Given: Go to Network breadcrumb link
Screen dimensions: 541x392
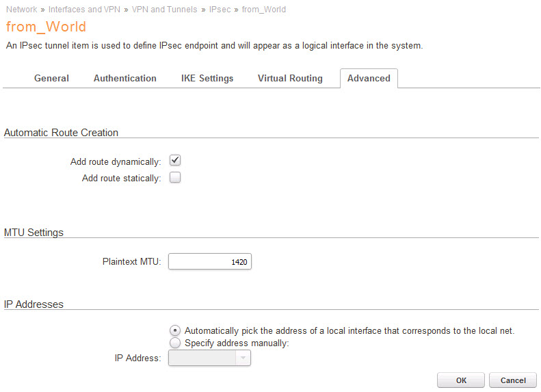Looking at the screenshot, I should 21,10.
